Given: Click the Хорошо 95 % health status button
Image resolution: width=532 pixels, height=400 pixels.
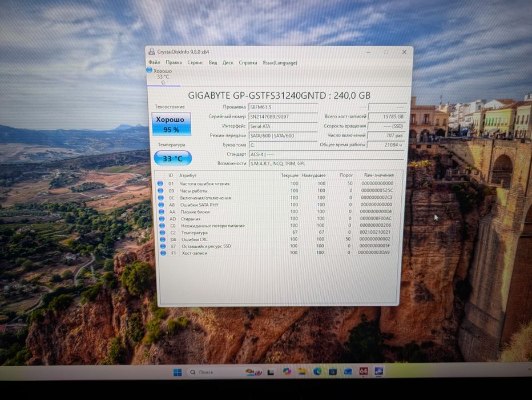Looking at the screenshot, I should point(171,124).
